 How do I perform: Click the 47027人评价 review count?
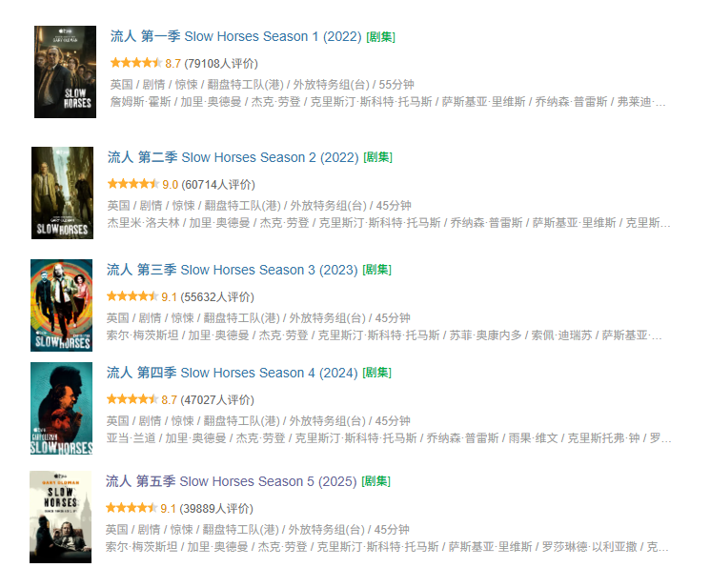(x=217, y=400)
